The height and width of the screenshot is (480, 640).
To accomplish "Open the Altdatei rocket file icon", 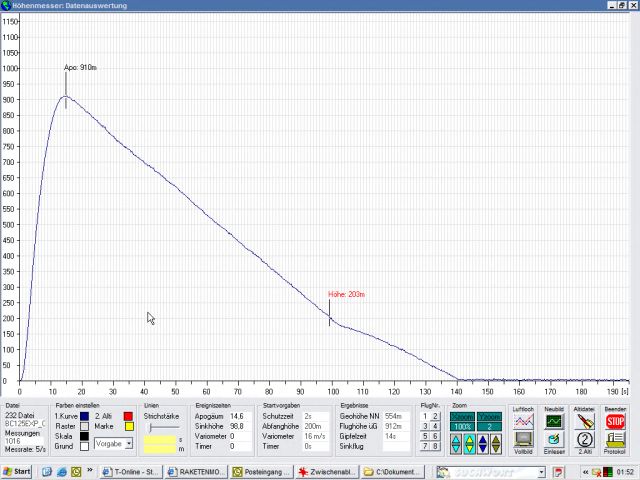I will 585,422.
